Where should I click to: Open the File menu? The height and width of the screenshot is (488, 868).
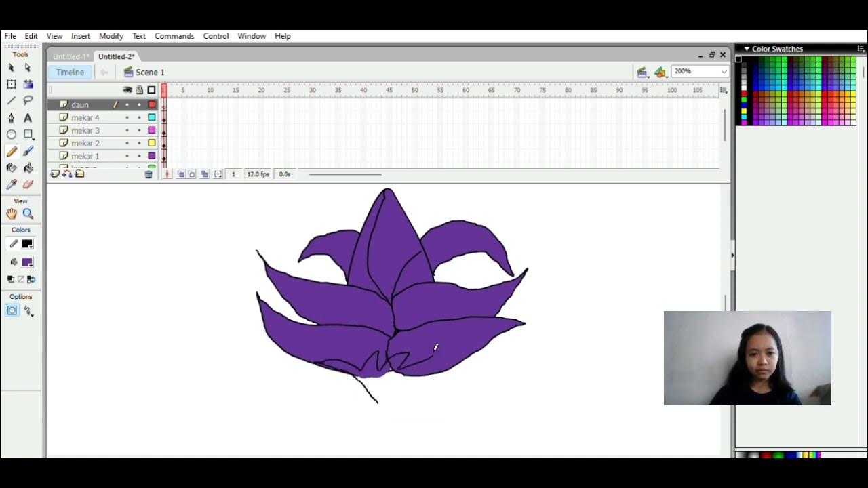[10, 36]
